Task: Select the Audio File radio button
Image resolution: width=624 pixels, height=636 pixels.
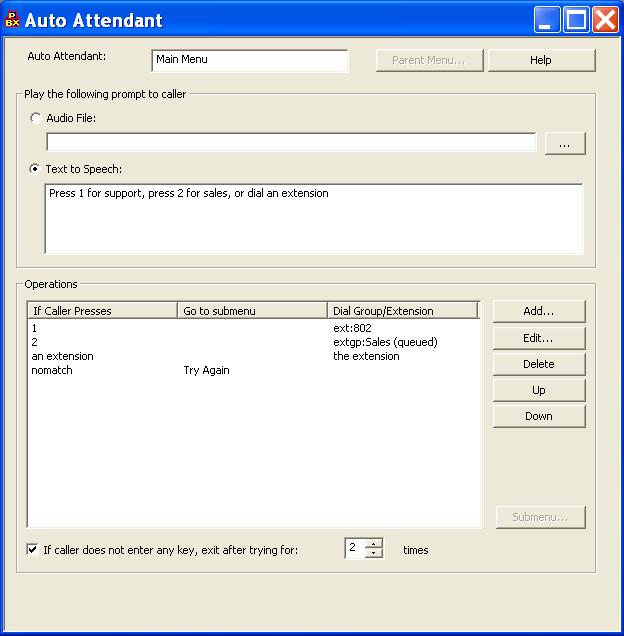Action: pos(37,118)
